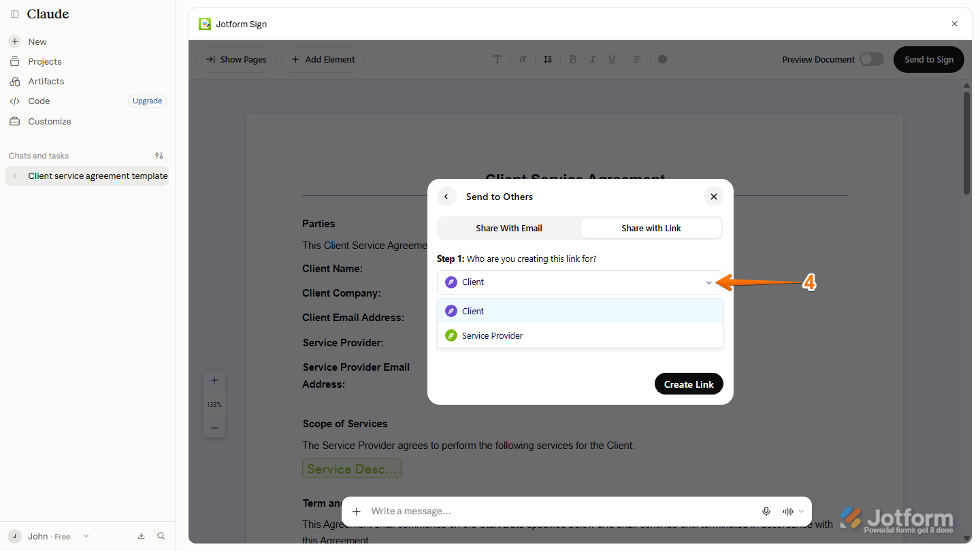This screenshot has width=980, height=551.
Task: Click the text alignment icon
Action: [x=637, y=59]
